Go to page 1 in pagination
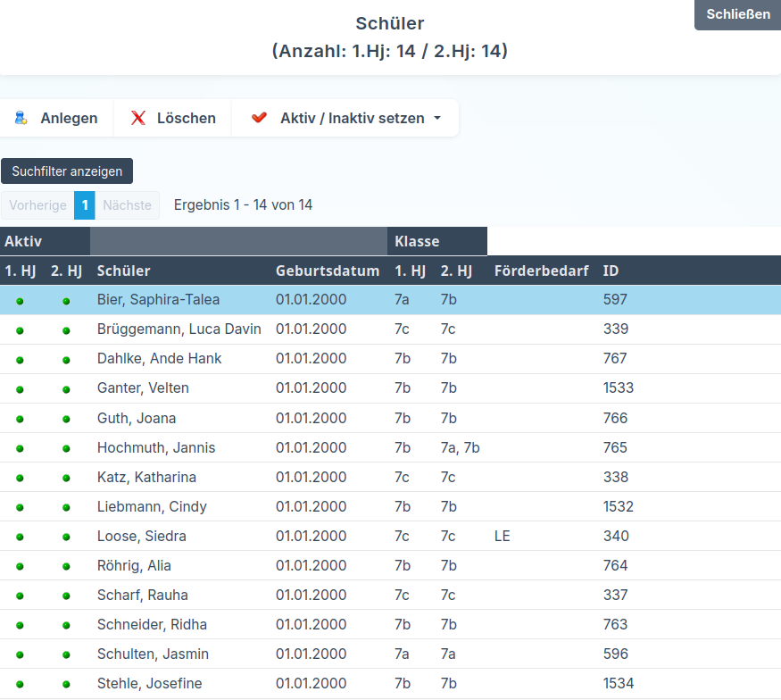The image size is (781, 700). click(84, 205)
